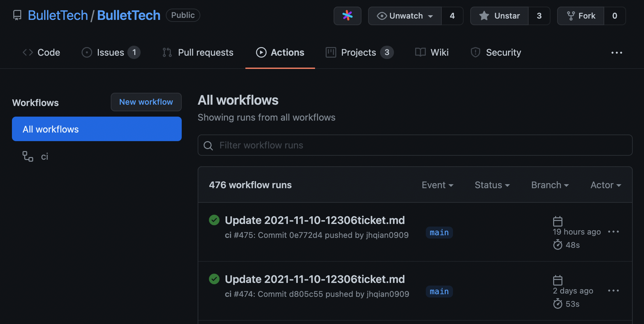Click the Public visibility badge
Image resolution: width=644 pixels, height=324 pixels.
(183, 15)
